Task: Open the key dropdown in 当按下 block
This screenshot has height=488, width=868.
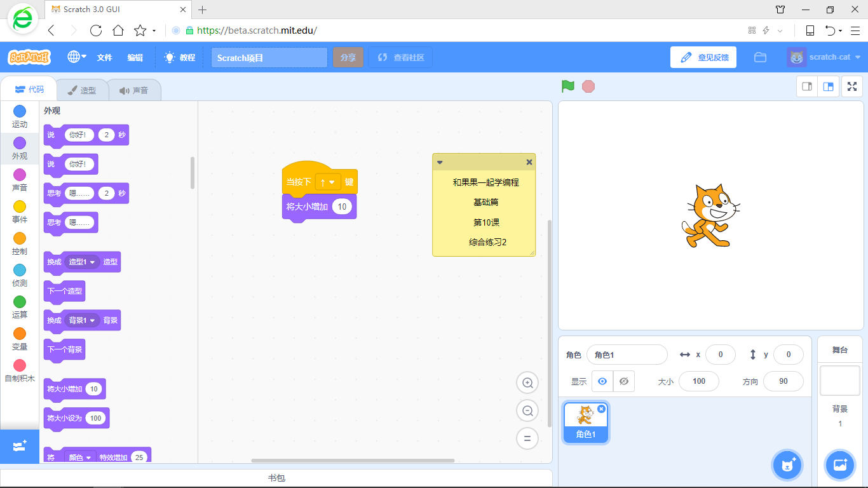Action: pos(328,182)
